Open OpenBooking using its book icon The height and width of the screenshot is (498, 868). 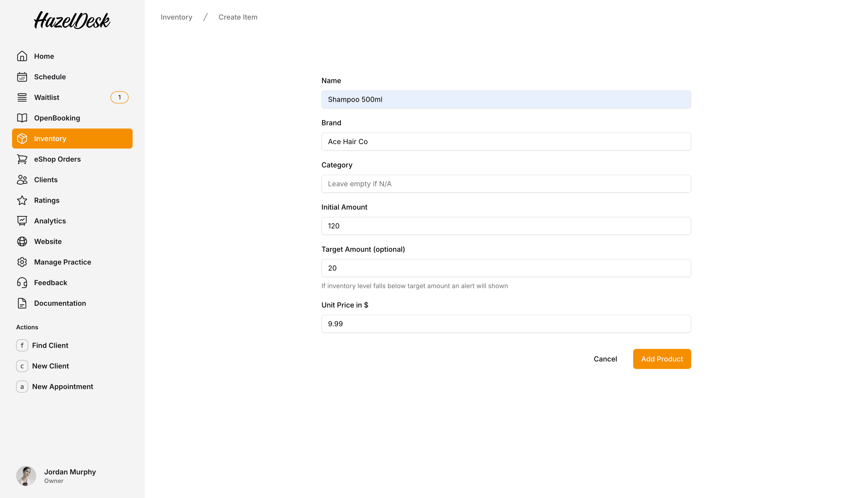pos(22,118)
